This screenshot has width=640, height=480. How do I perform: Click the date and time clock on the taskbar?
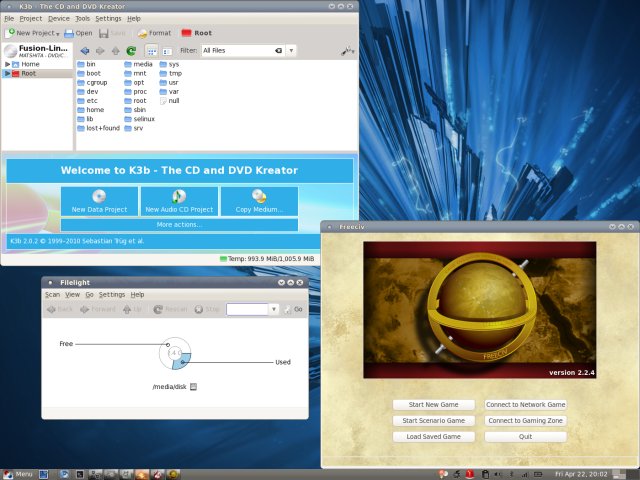(x=581, y=474)
